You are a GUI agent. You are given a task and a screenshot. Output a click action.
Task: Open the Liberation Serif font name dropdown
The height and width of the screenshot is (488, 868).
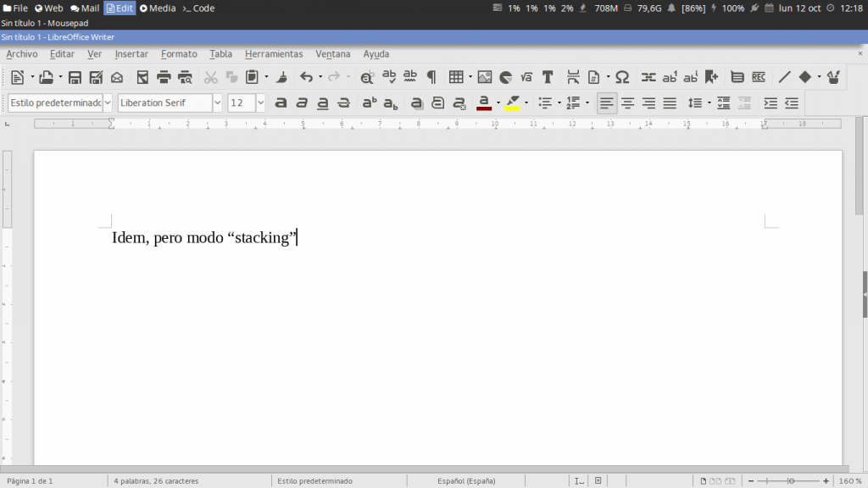[x=218, y=103]
